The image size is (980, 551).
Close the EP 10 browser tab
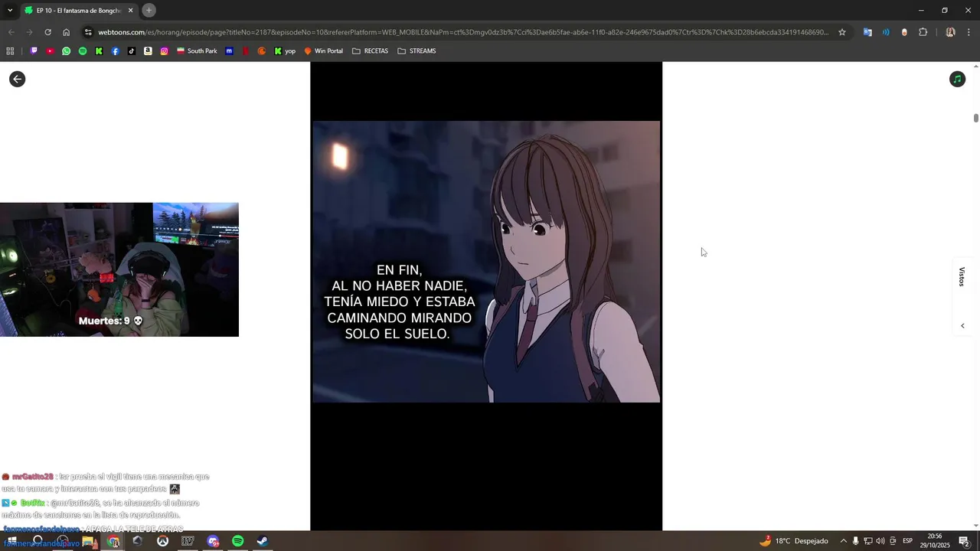point(130,11)
